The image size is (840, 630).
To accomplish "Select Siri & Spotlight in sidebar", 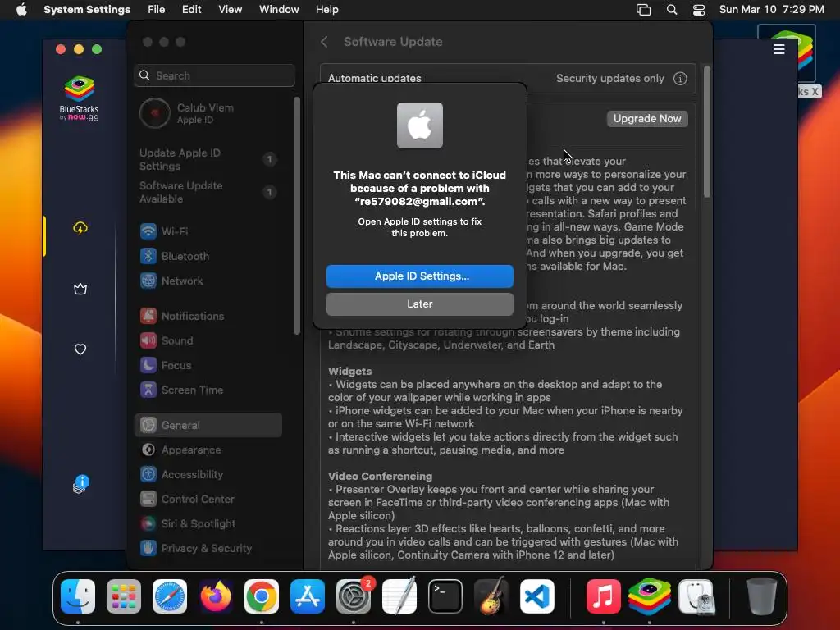I will (x=209, y=524).
